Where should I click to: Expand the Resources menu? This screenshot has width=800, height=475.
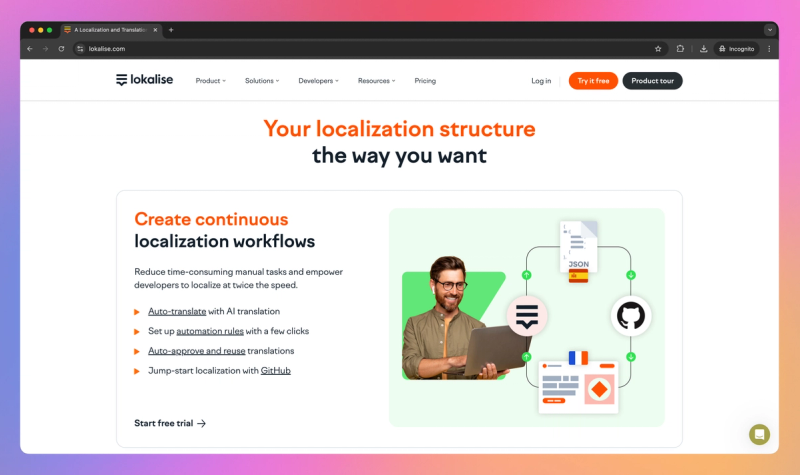tap(377, 81)
